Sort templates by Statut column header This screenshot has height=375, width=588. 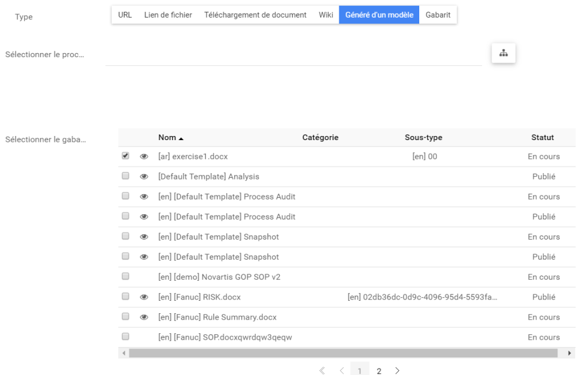click(542, 138)
